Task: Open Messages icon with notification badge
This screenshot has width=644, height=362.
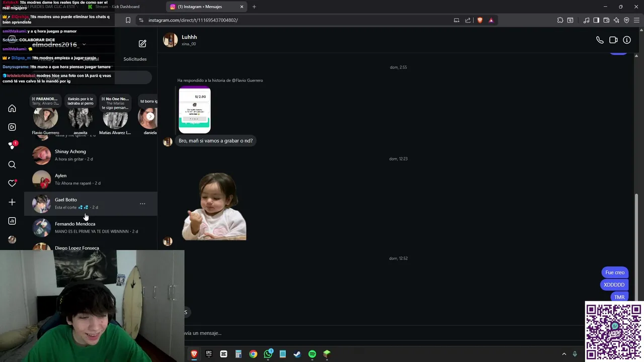Action: coord(12,146)
